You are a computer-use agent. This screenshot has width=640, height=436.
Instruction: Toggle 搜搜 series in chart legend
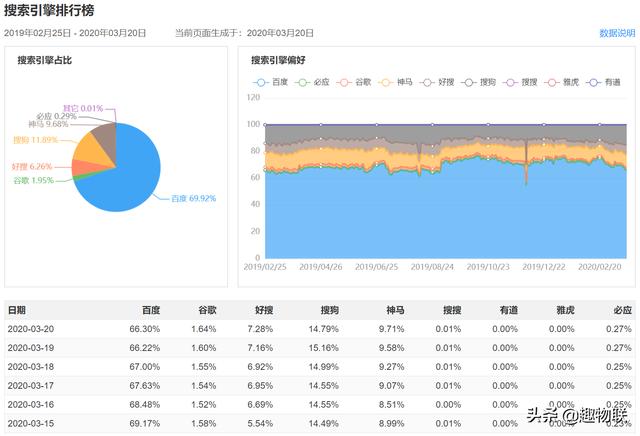[520, 82]
